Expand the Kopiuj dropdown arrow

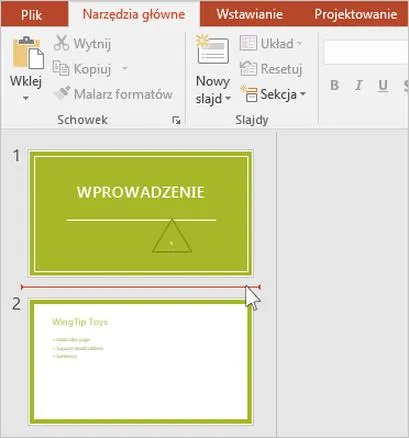tap(125, 68)
